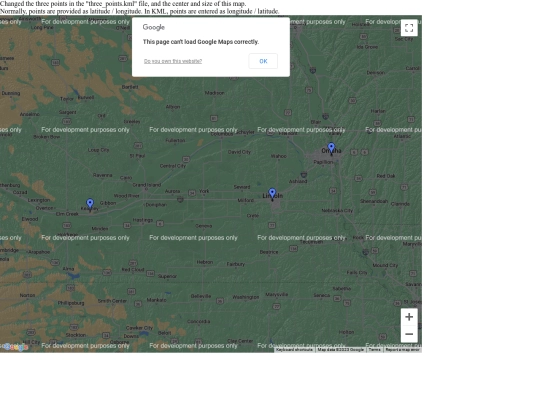The image size is (540, 405).
Task: Click the Concordia town label
Action: tap(198, 322)
